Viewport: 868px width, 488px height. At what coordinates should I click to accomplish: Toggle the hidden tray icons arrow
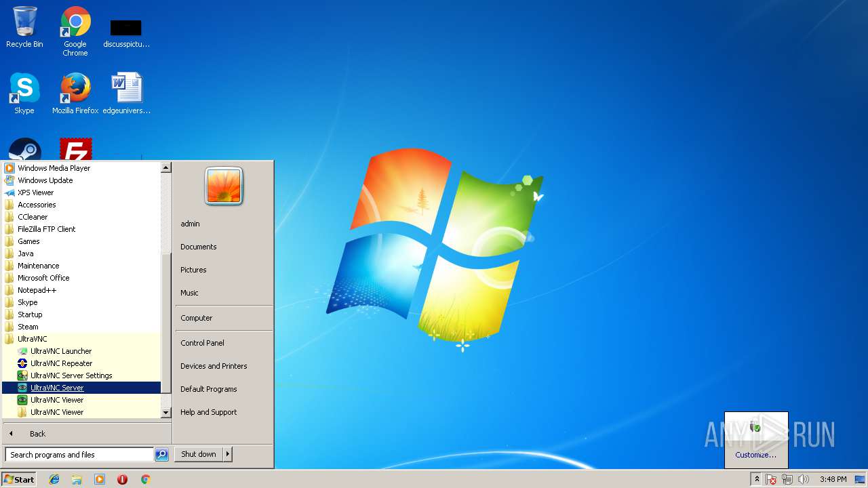pos(757,479)
